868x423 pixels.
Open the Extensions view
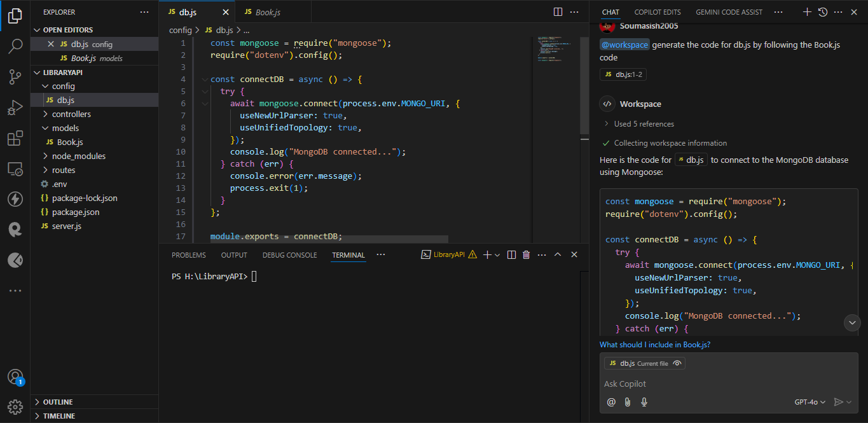tap(15, 139)
